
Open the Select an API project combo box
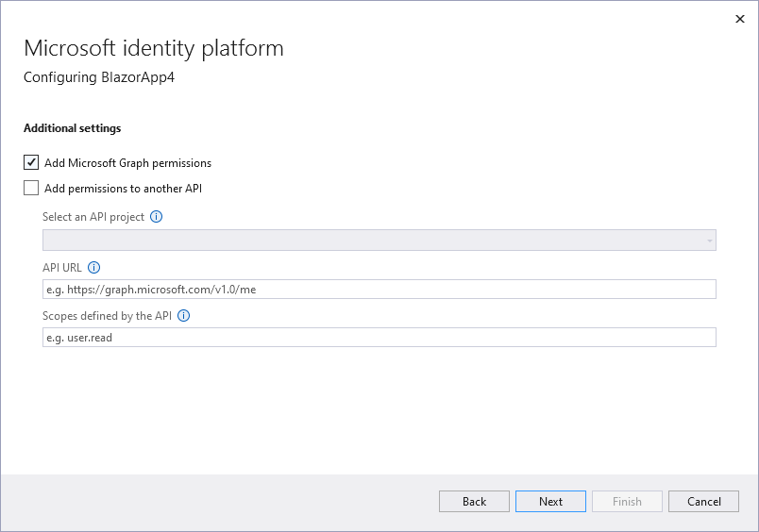tap(378, 241)
